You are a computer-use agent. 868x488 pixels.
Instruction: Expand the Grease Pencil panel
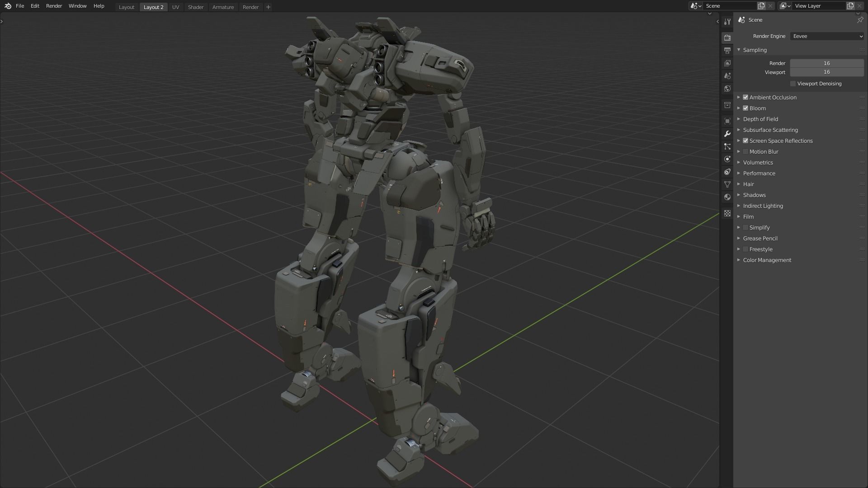coord(739,238)
